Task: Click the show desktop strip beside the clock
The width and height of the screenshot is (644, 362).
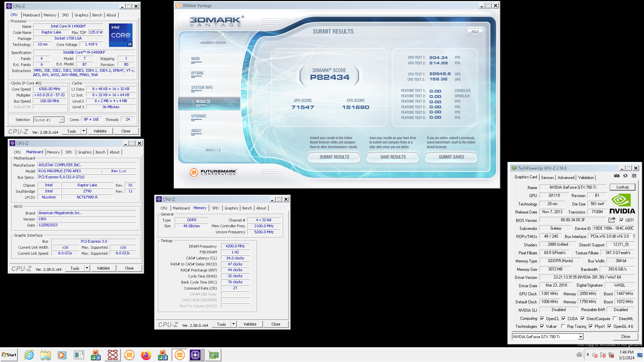Action: tap(640, 355)
